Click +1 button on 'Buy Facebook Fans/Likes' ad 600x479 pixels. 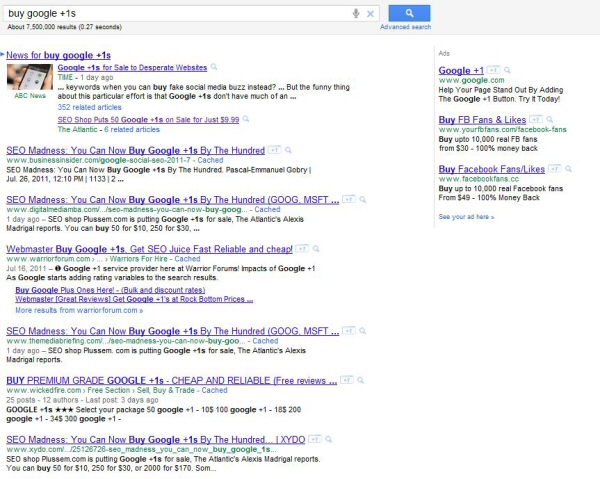(x=554, y=168)
